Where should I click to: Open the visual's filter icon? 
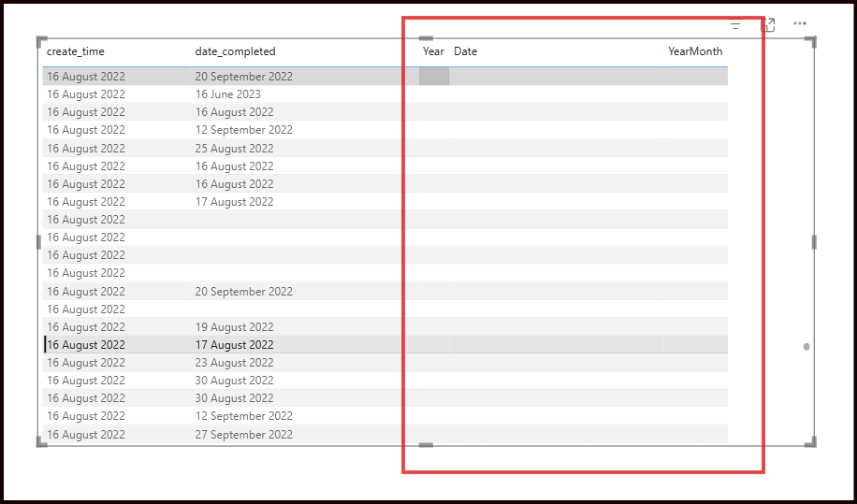click(x=735, y=24)
